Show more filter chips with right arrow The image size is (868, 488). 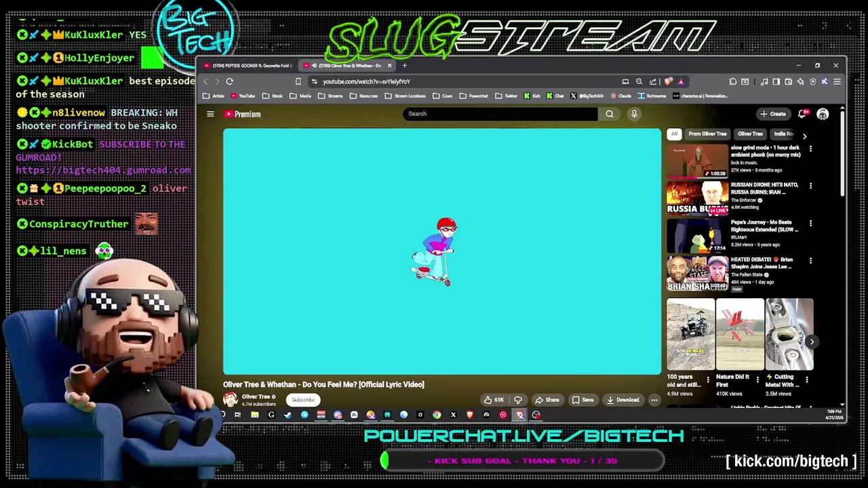tap(804, 136)
